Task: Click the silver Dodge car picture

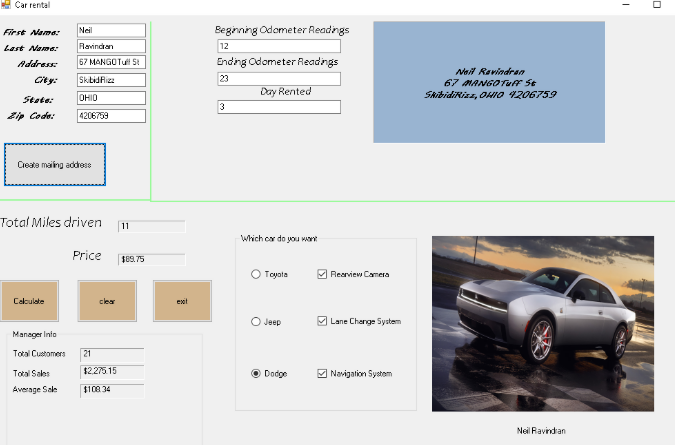Action: coord(542,323)
